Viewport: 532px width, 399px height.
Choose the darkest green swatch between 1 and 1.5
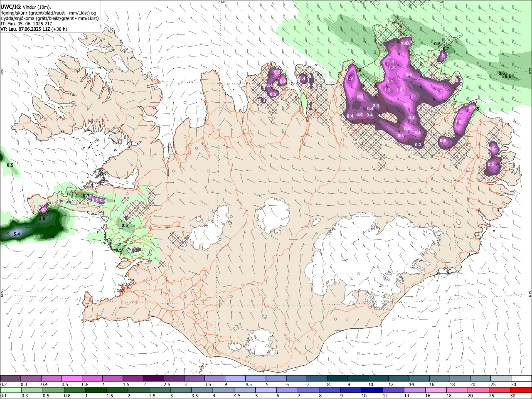coord(96,390)
